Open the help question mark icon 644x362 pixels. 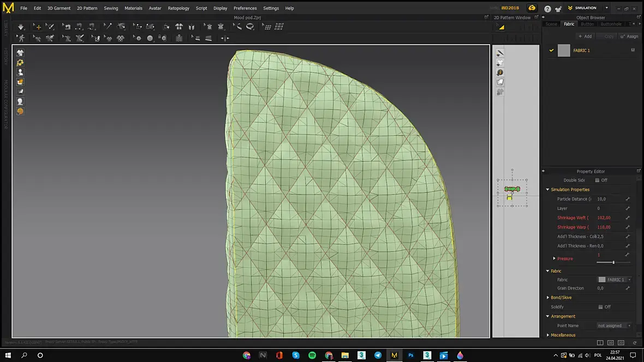click(547, 8)
